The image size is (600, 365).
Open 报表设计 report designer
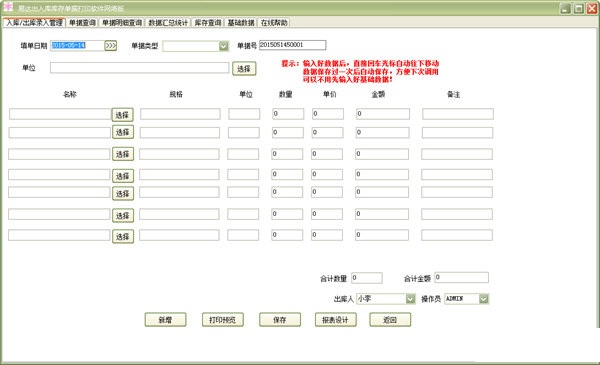point(336,320)
